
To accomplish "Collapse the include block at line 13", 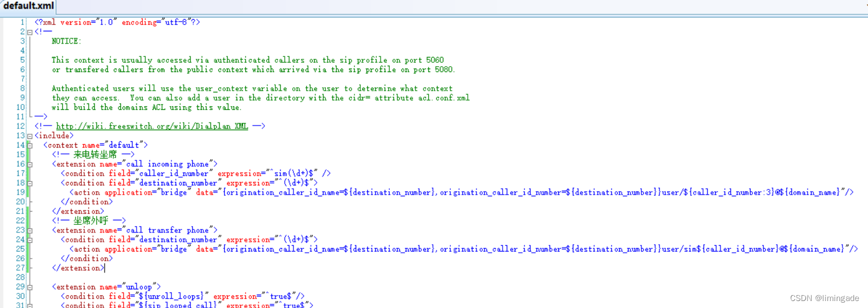I will (x=30, y=136).
